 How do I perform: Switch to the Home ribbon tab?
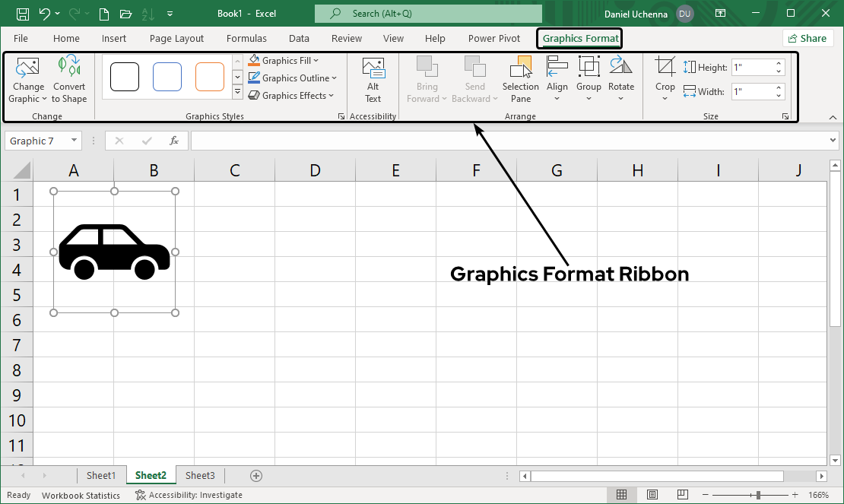[66, 38]
